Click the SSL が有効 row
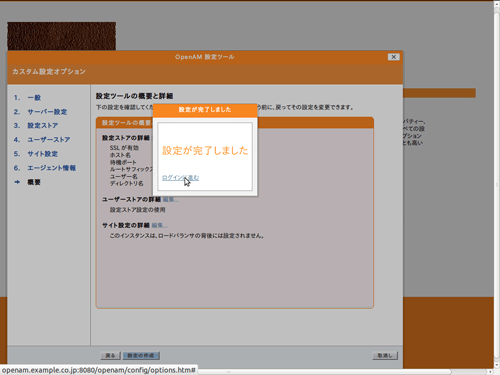This screenshot has height=375, width=500. [x=124, y=148]
